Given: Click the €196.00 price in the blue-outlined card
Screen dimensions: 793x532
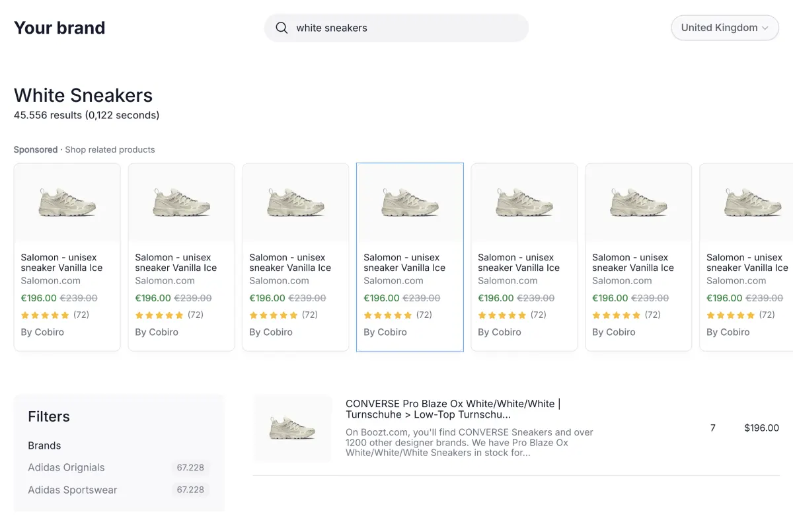Looking at the screenshot, I should (x=381, y=298).
